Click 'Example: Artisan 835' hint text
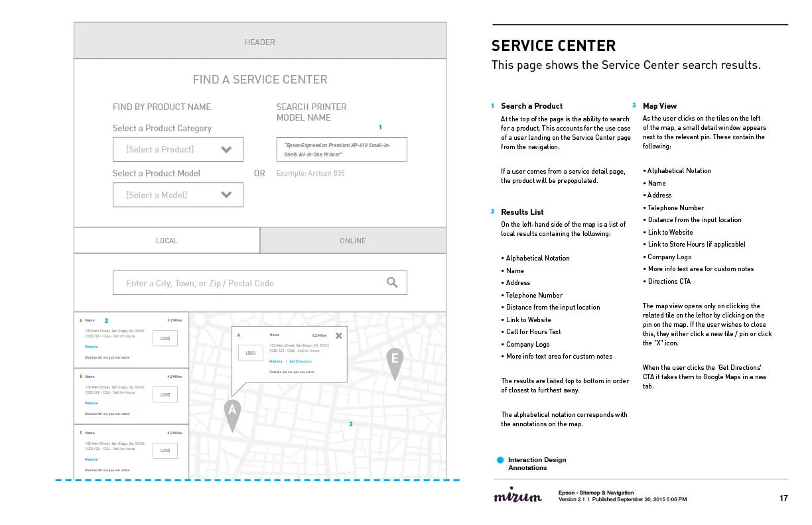 click(x=310, y=174)
